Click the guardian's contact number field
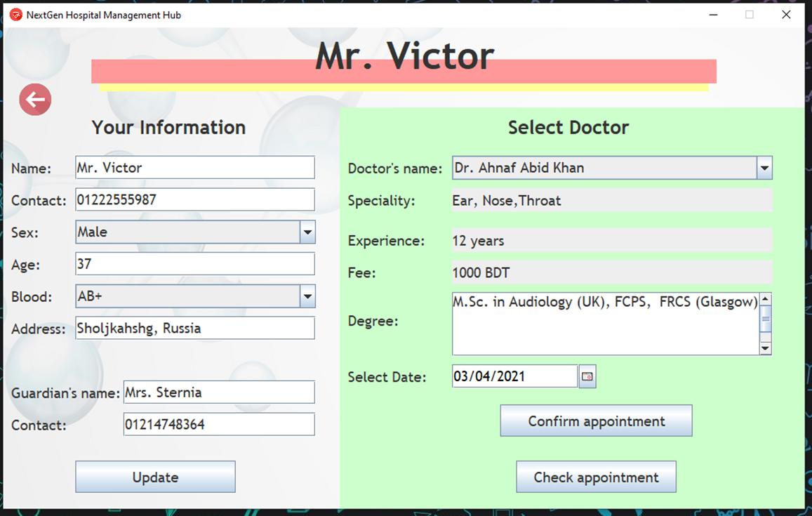 [218, 424]
